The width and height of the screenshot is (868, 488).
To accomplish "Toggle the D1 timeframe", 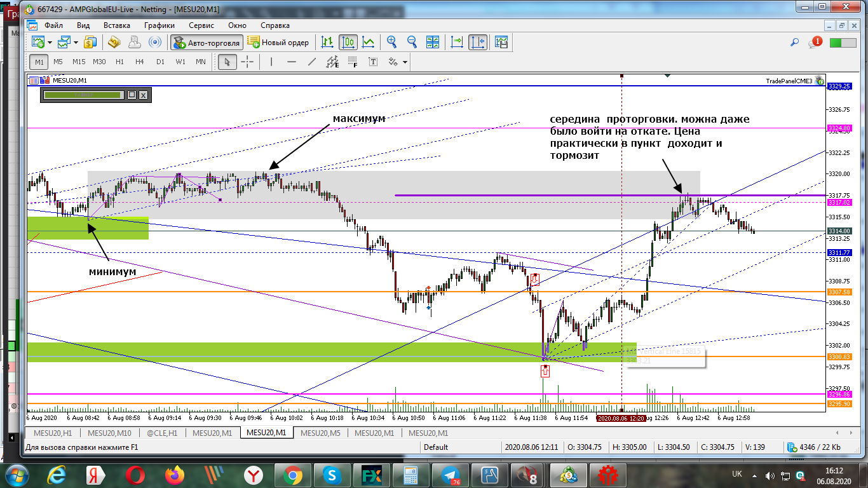I will point(159,62).
